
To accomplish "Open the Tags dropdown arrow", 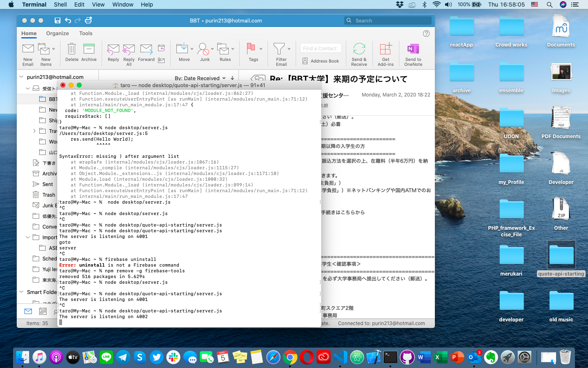I will 261,49.
